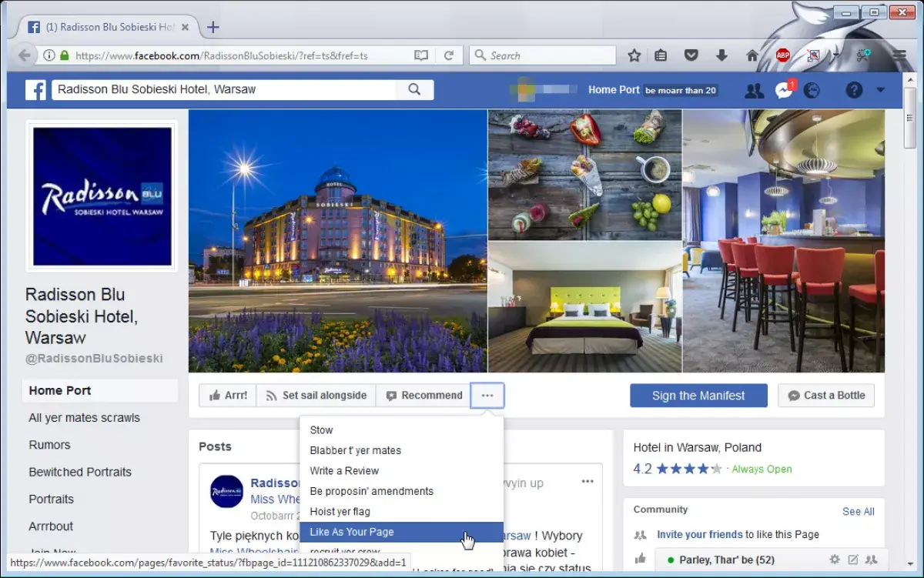Click the browser home icon
Screen dimensions: 924x578
752,55
